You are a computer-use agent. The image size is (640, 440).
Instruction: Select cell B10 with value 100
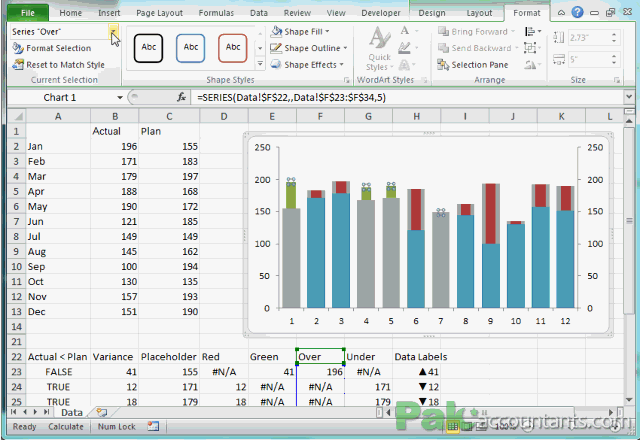(115, 267)
